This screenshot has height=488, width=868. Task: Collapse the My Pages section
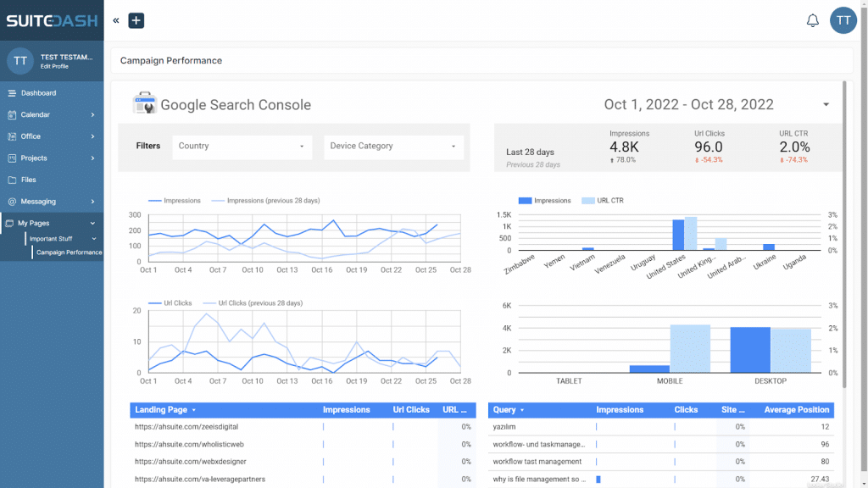tap(94, 223)
